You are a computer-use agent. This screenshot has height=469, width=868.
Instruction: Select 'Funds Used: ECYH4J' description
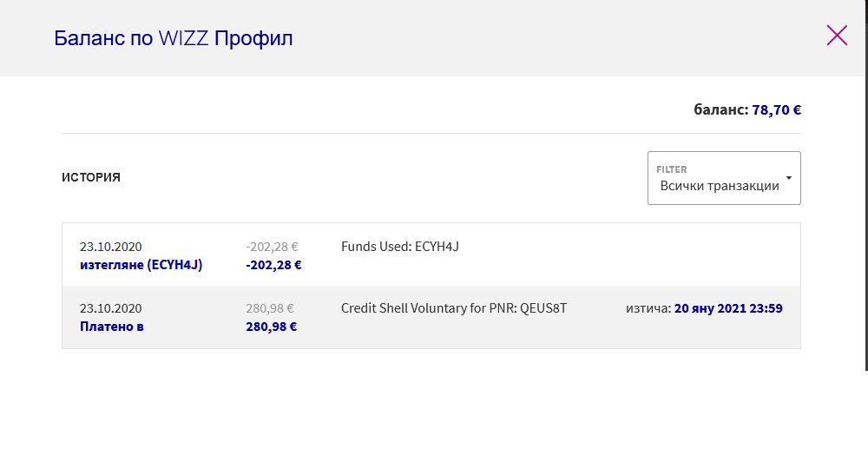click(399, 247)
